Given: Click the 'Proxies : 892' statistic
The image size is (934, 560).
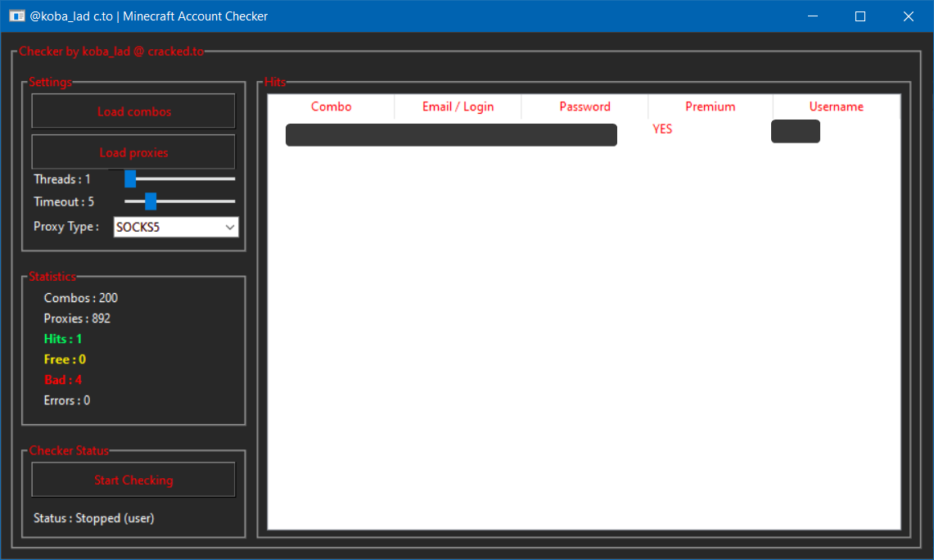Looking at the screenshot, I should [77, 318].
